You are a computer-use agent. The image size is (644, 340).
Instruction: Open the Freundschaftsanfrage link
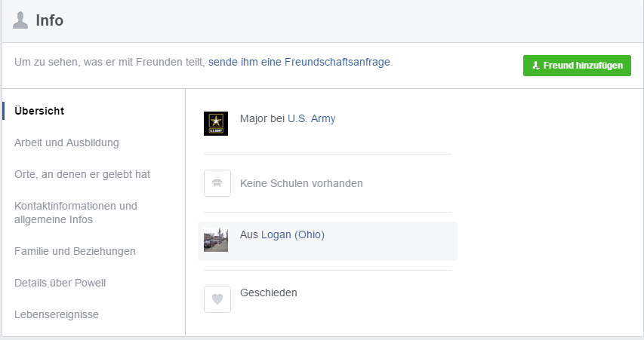click(x=299, y=62)
